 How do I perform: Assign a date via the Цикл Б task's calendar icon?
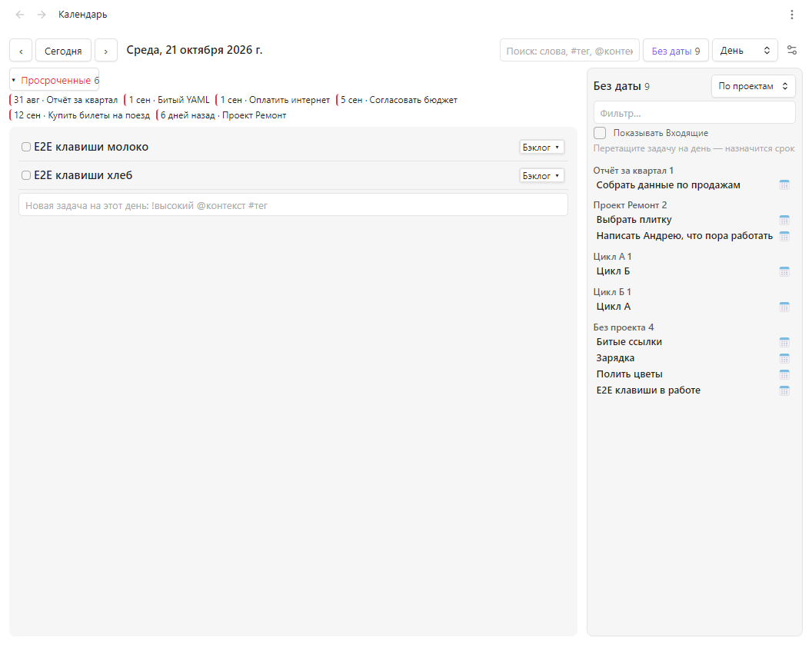click(x=784, y=271)
